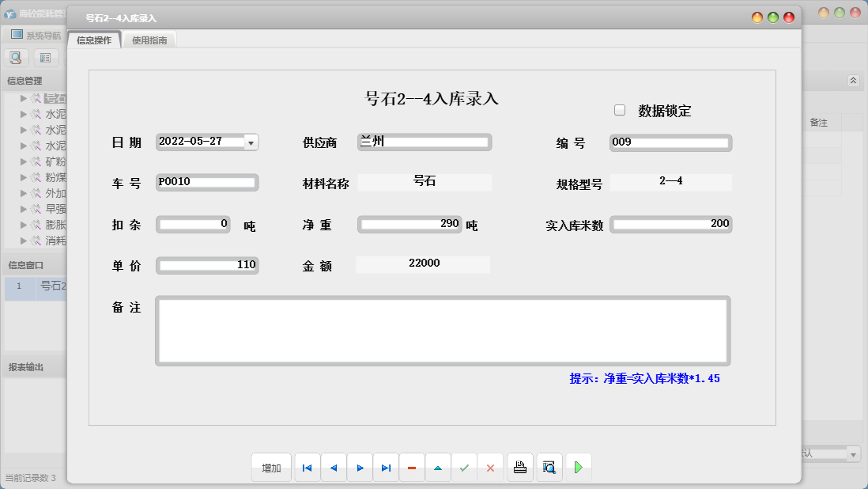The width and height of the screenshot is (868, 489).
Task: Run the entry with the green play icon
Action: click(x=579, y=467)
